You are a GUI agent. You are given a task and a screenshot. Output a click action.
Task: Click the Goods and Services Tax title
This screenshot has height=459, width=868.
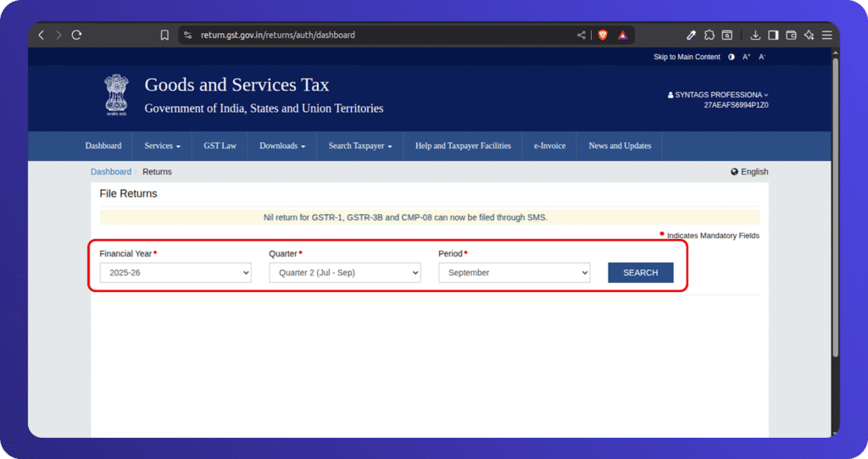237,85
